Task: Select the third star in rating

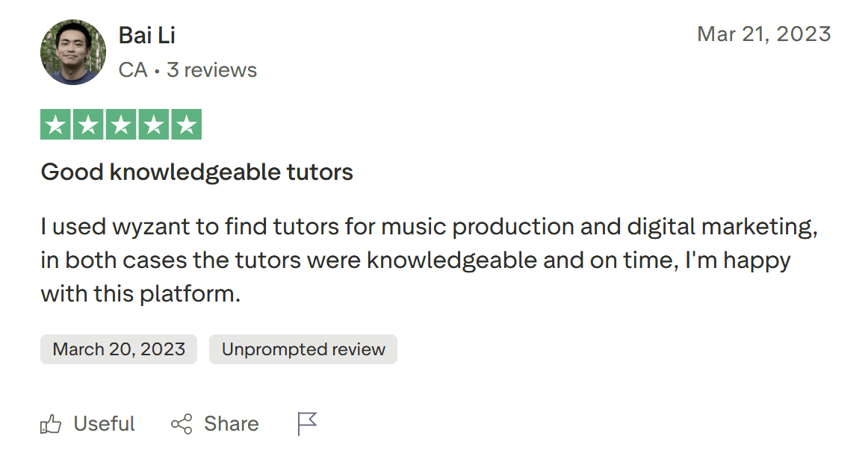Action: pos(121,125)
